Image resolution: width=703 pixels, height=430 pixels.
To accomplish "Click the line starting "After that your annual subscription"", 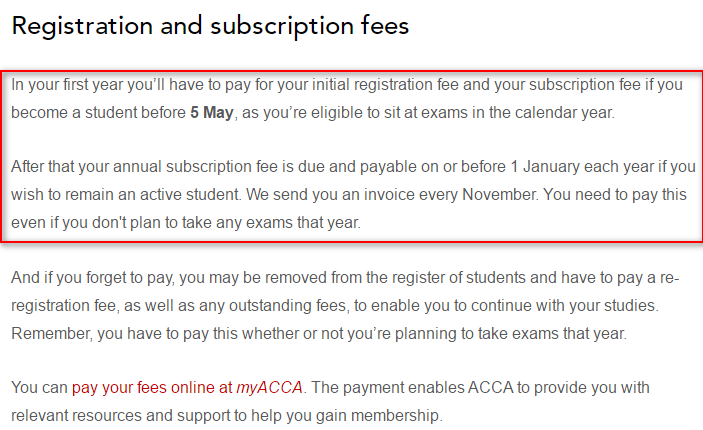I will [350, 166].
